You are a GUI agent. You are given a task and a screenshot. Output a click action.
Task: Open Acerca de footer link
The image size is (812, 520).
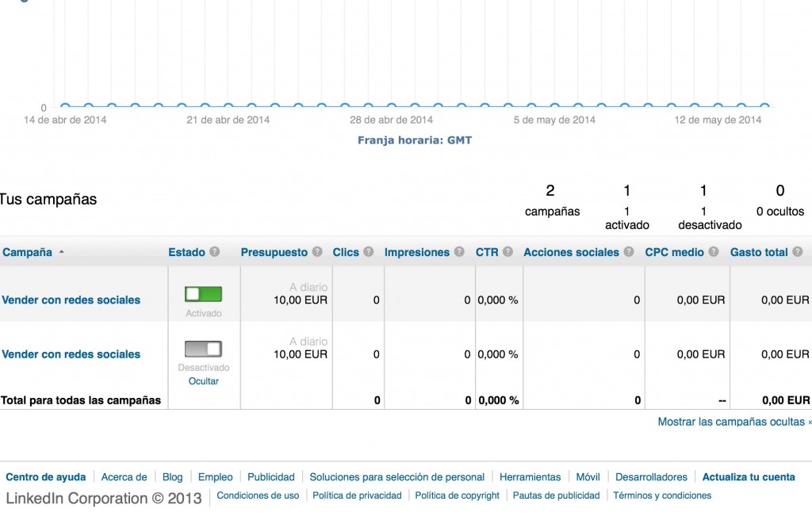[x=124, y=477]
